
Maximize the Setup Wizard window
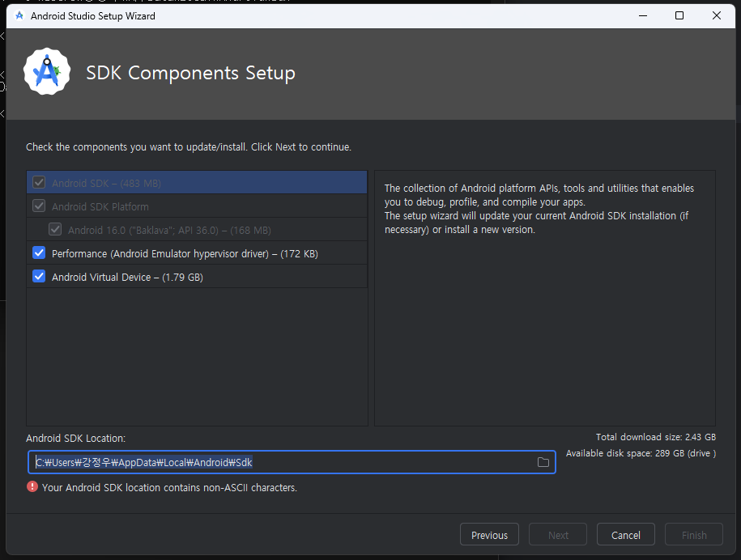click(x=679, y=15)
